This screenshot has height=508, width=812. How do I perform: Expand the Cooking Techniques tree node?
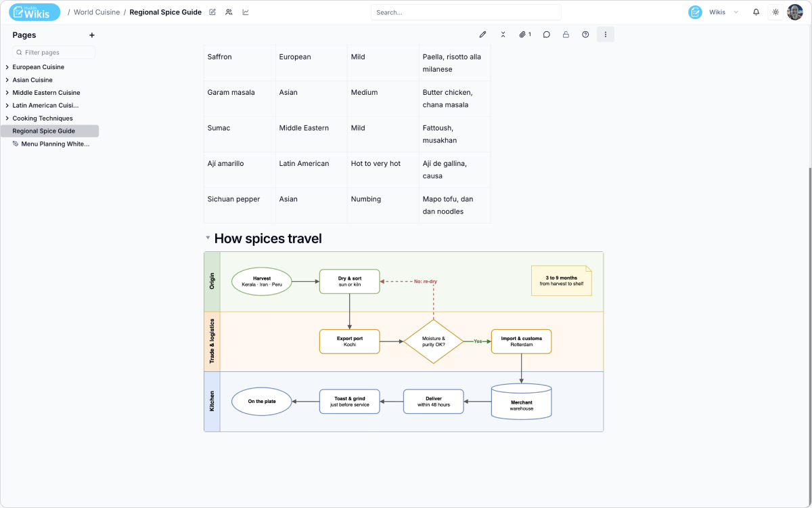click(7, 119)
